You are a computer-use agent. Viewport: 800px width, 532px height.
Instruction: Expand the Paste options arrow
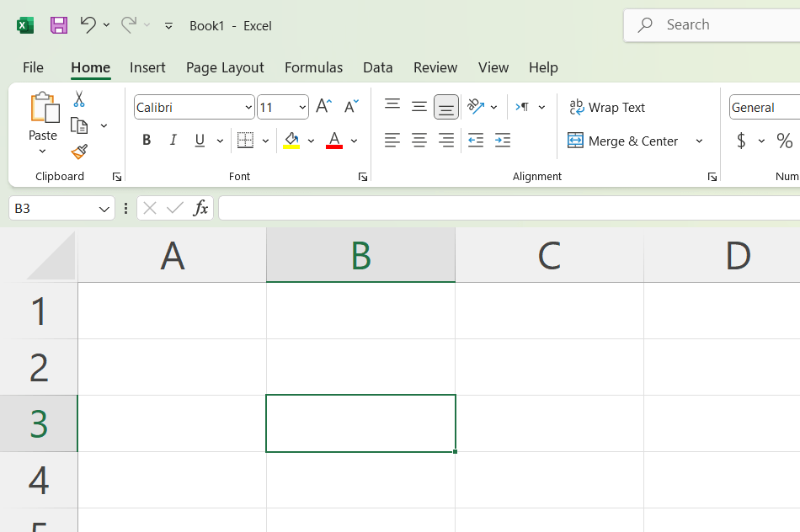pos(42,151)
